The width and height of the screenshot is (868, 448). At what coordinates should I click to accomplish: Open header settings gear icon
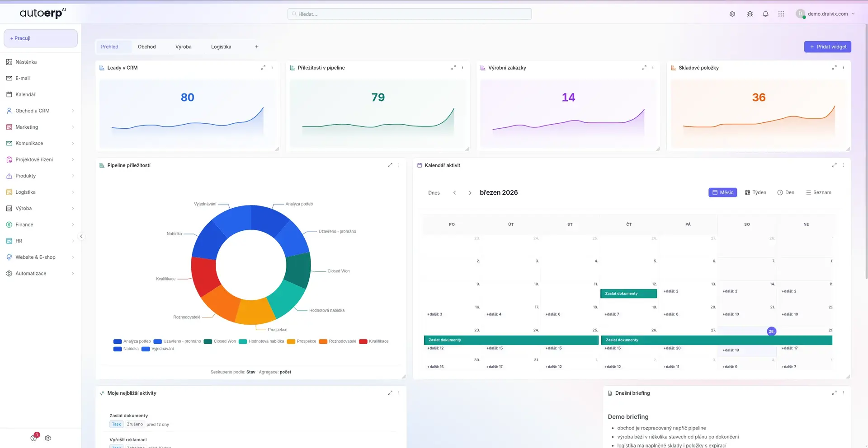pyautogui.click(x=732, y=14)
